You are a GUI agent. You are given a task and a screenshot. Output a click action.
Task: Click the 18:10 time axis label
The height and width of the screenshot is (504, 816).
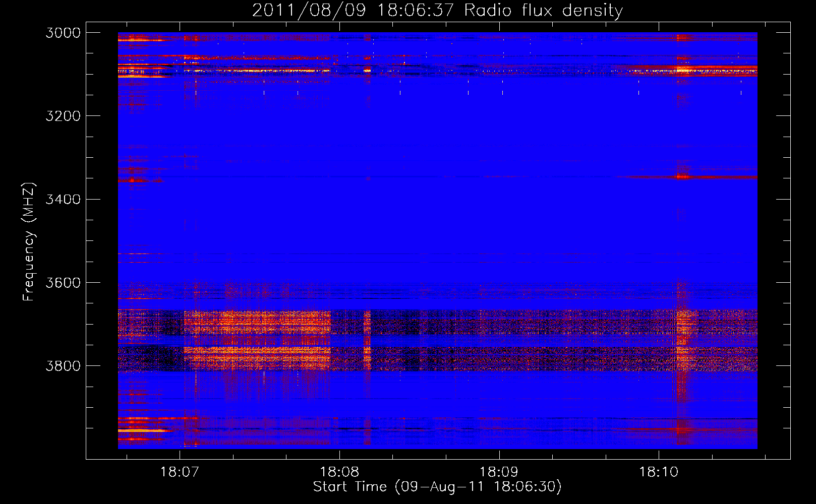coord(659,472)
